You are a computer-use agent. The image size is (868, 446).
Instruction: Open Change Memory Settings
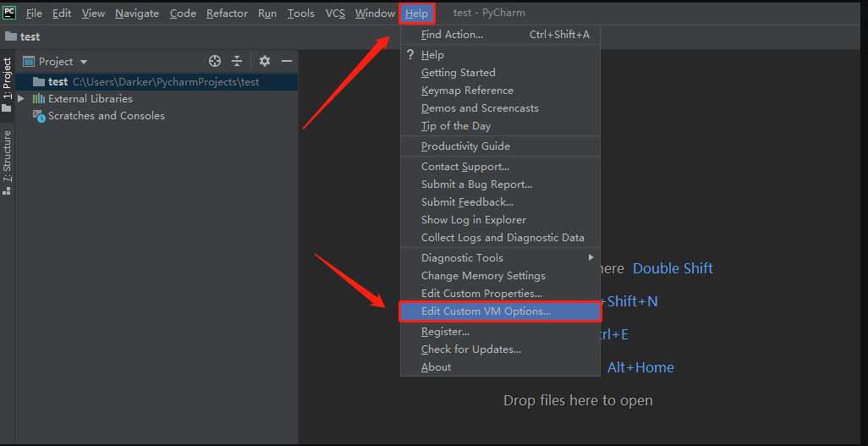[x=501, y=275]
